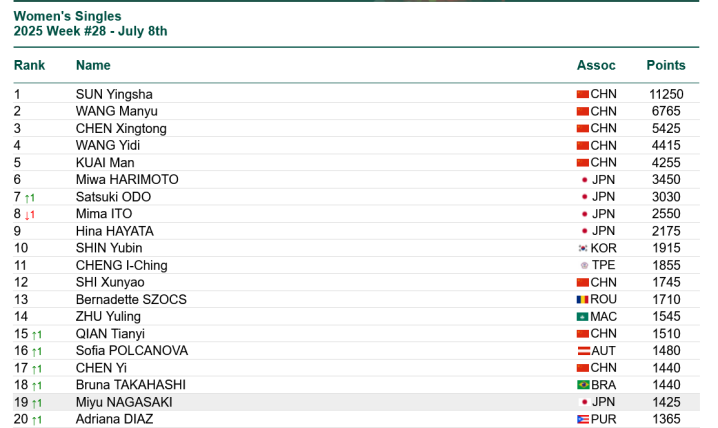Click the red down arrow beside rank 8
Screen dimensions: 718x428
click(x=27, y=215)
